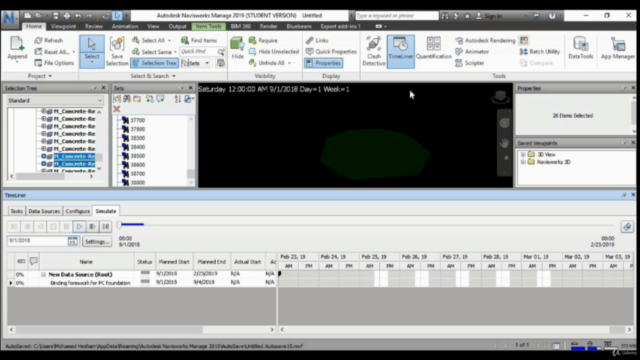This screenshot has width=640, height=360.
Task: Open the Item Tools ribbon tab
Action: [x=208, y=26]
